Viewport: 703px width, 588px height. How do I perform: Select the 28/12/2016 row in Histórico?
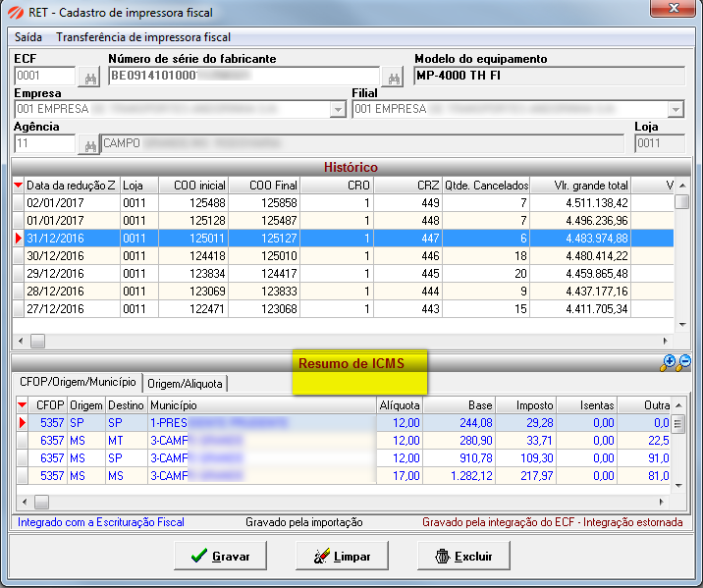click(x=343, y=292)
